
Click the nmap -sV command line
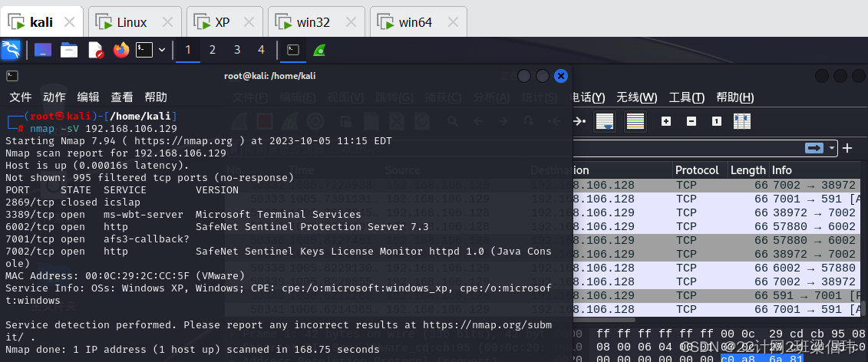104,128
